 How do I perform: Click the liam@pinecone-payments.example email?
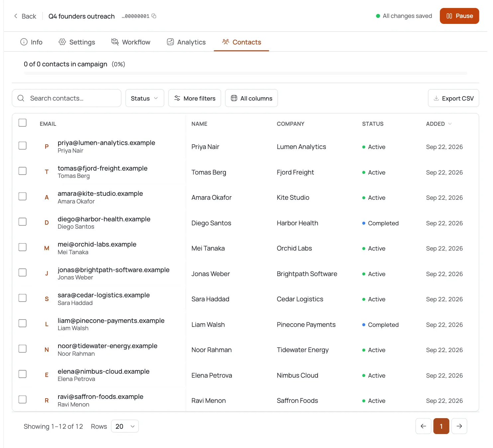111,321
